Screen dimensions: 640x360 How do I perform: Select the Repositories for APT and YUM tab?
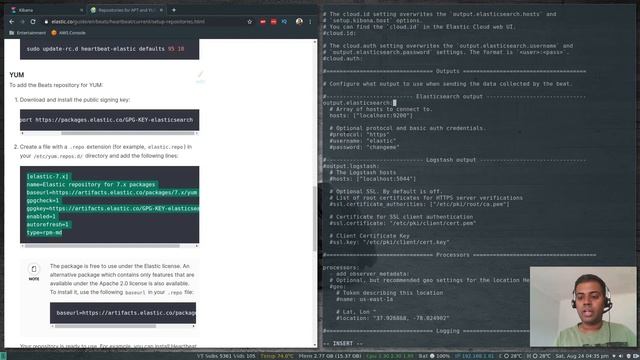pos(126,10)
